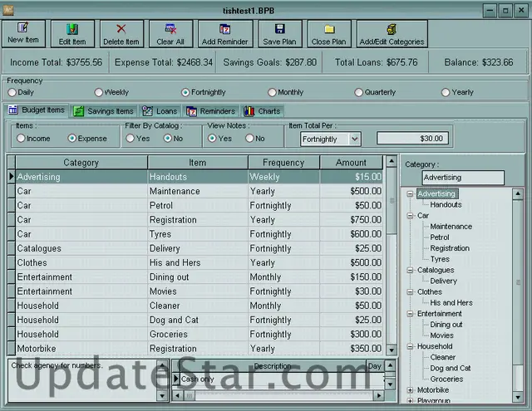Select Daily frequency radio button
This screenshot has width=532, height=411.
(12, 92)
